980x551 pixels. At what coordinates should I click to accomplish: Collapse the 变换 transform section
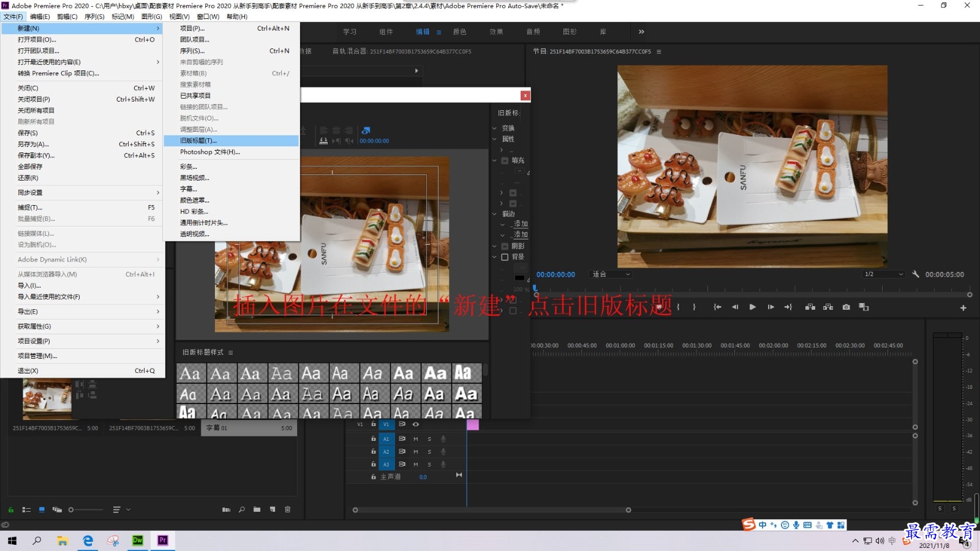[x=494, y=128]
